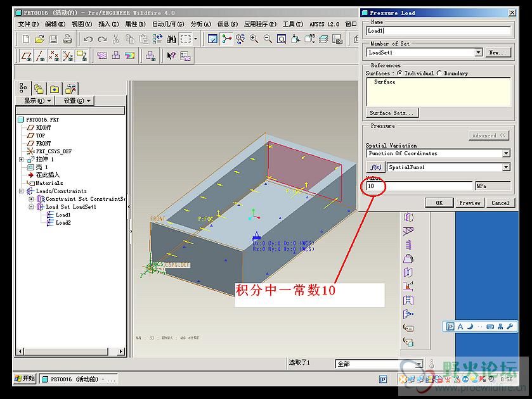This screenshot has height=399, width=532.
Task: Show the colorful fringe display icon
Action: click(x=129, y=56)
